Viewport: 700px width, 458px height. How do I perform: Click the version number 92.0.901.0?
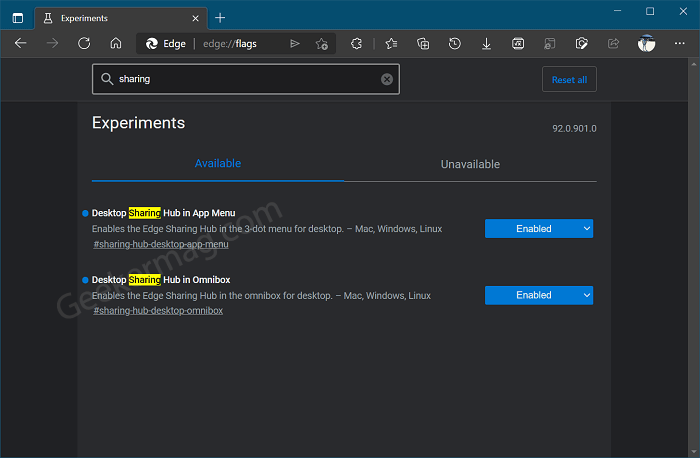point(574,129)
